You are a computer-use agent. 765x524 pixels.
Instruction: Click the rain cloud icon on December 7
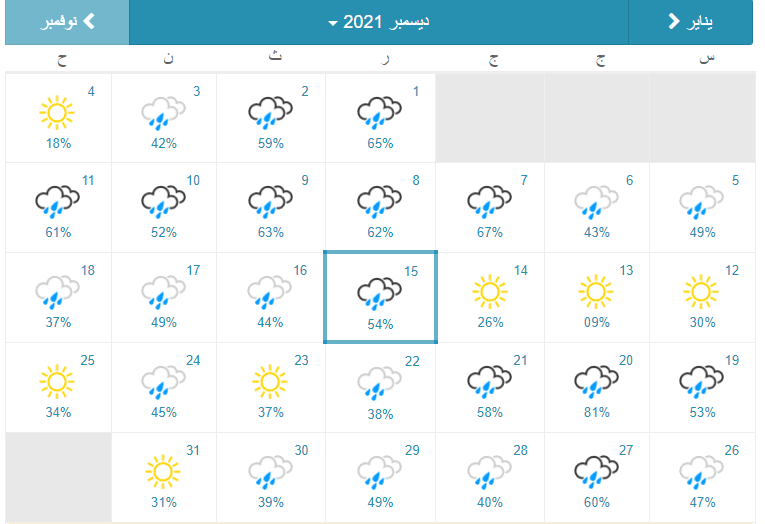(x=488, y=202)
